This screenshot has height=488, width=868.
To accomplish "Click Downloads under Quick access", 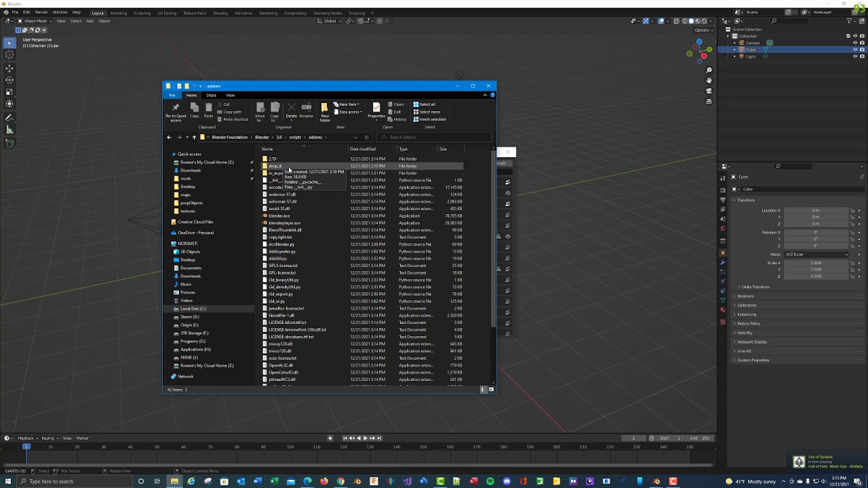I will [x=190, y=170].
